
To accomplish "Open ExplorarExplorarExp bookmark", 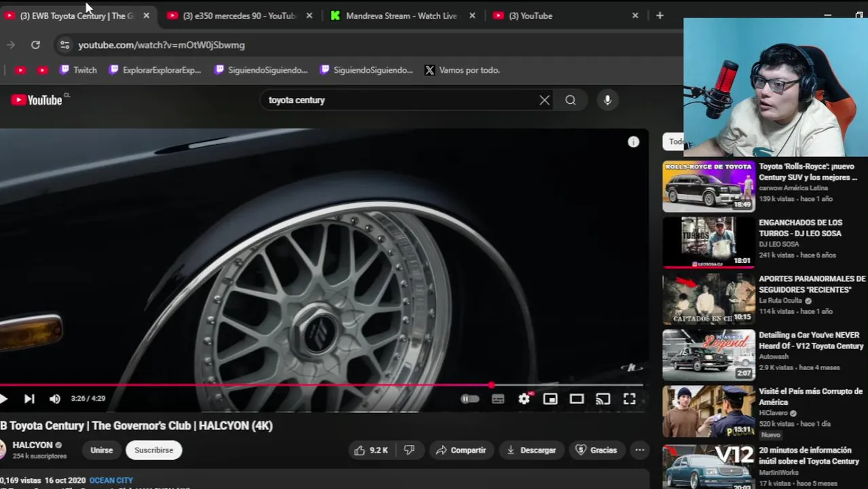I will pyautogui.click(x=155, y=70).
